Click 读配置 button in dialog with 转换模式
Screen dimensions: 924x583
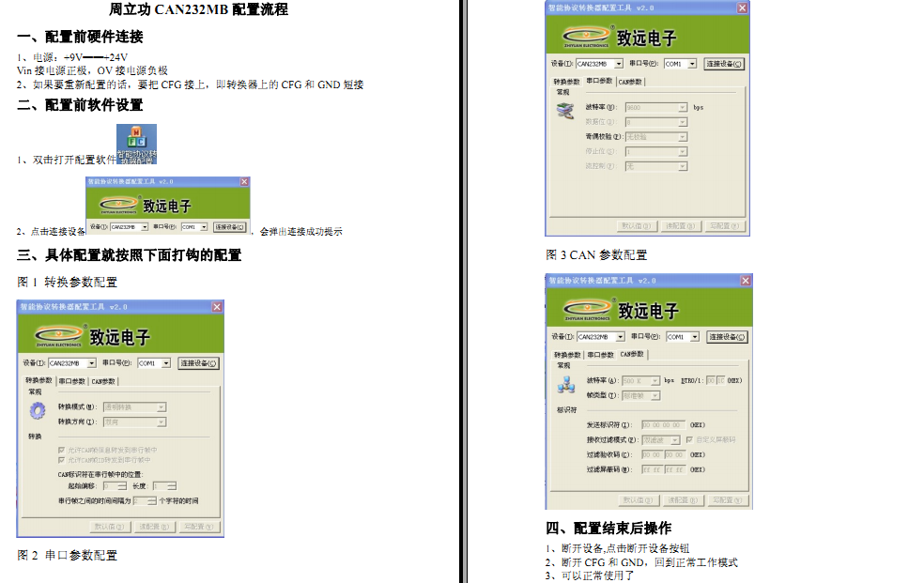pos(154,527)
